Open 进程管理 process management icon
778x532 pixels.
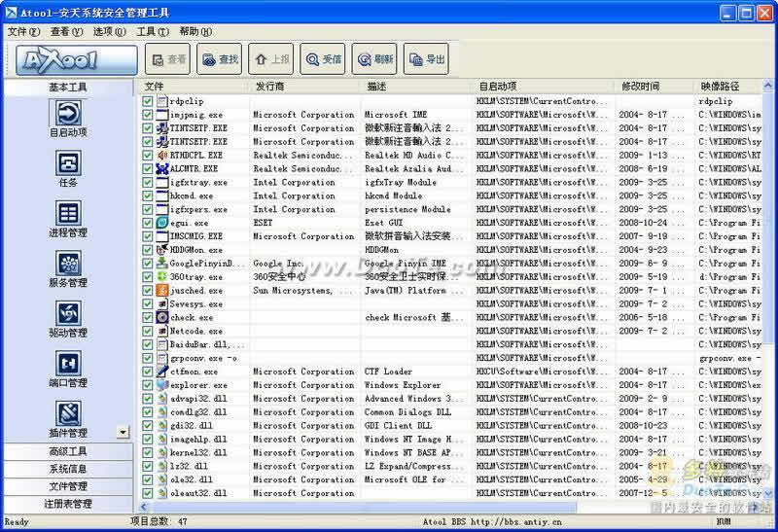coord(68,213)
